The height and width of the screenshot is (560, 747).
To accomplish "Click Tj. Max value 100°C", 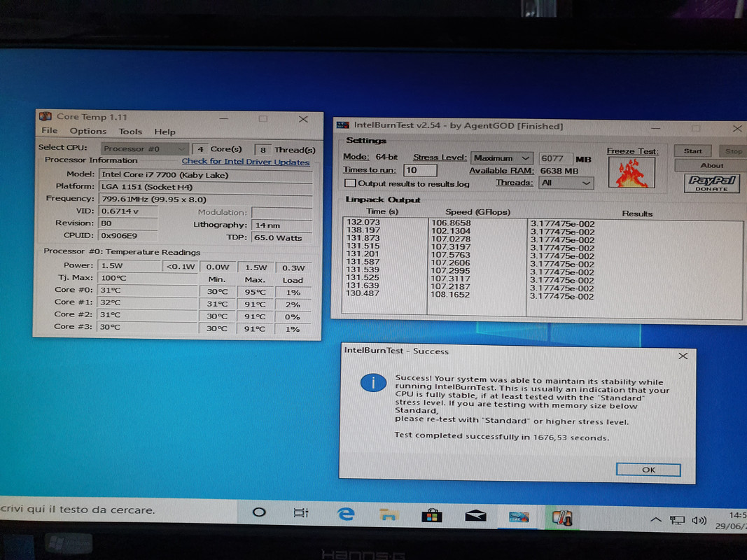I will tap(147, 278).
